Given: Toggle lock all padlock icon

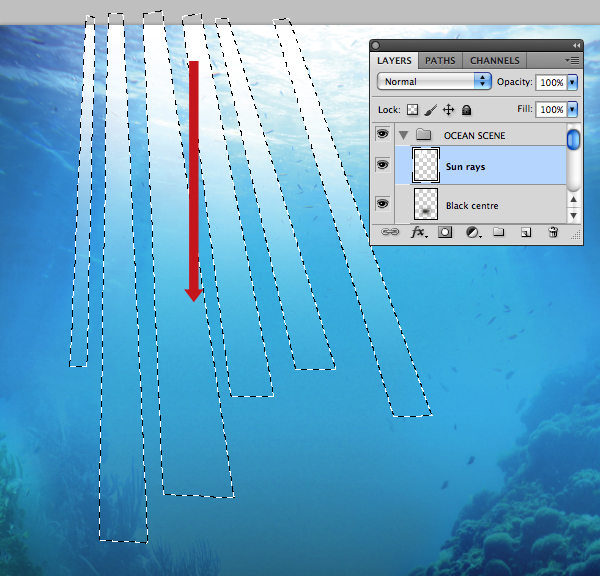Looking at the screenshot, I should (466, 110).
